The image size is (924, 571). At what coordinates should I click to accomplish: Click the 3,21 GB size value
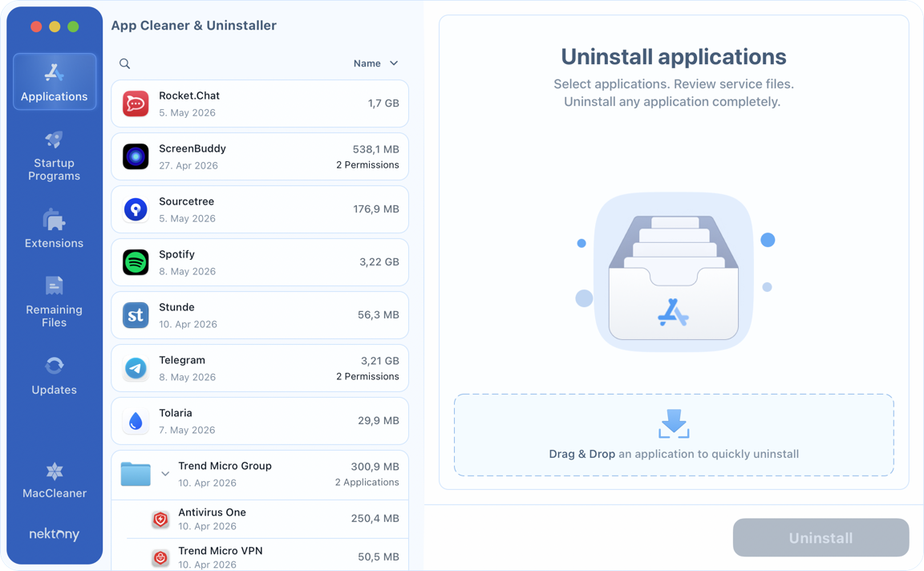point(380,361)
